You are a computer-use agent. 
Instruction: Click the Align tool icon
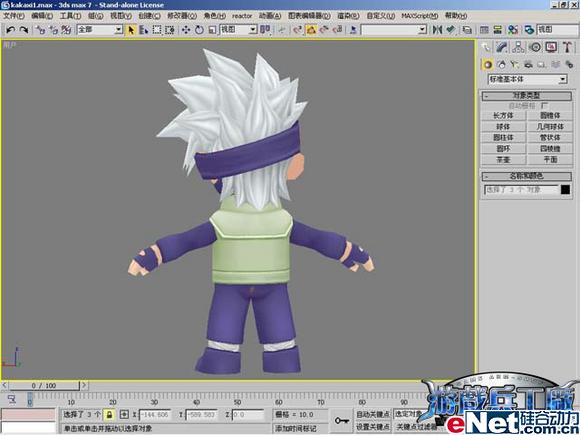tap(450, 30)
